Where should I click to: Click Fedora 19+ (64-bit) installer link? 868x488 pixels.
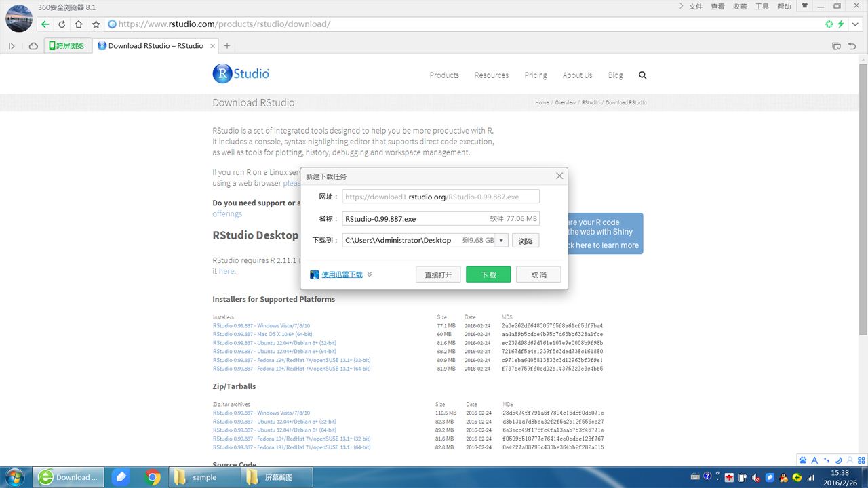(x=292, y=369)
